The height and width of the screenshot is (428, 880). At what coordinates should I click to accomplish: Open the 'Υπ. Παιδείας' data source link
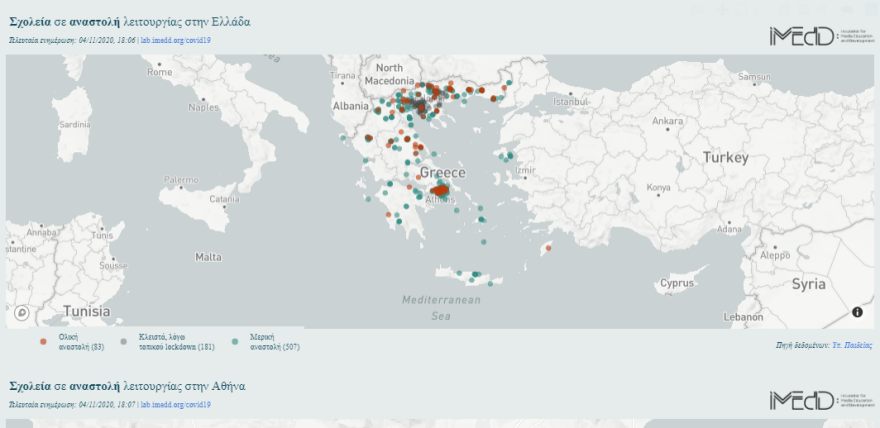[852, 343]
